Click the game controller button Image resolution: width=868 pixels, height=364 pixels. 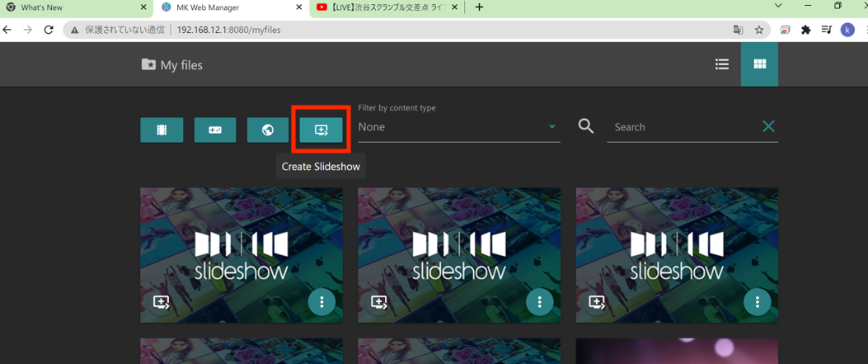[215, 130]
